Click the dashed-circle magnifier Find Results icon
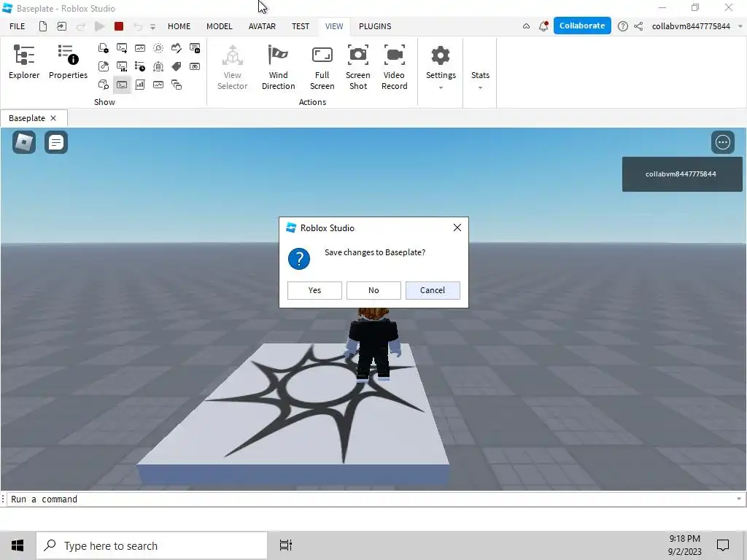 pyautogui.click(x=158, y=48)
